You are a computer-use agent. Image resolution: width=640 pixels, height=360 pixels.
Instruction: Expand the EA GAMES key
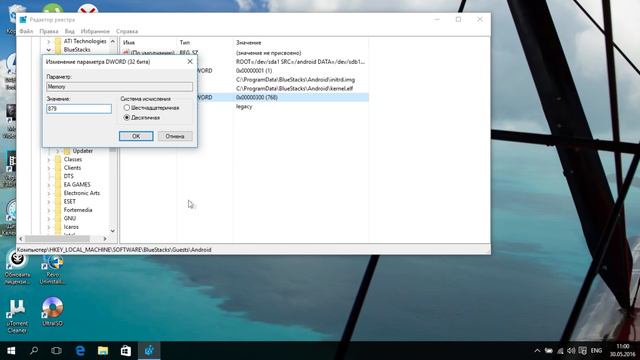(x=49, y=184)
